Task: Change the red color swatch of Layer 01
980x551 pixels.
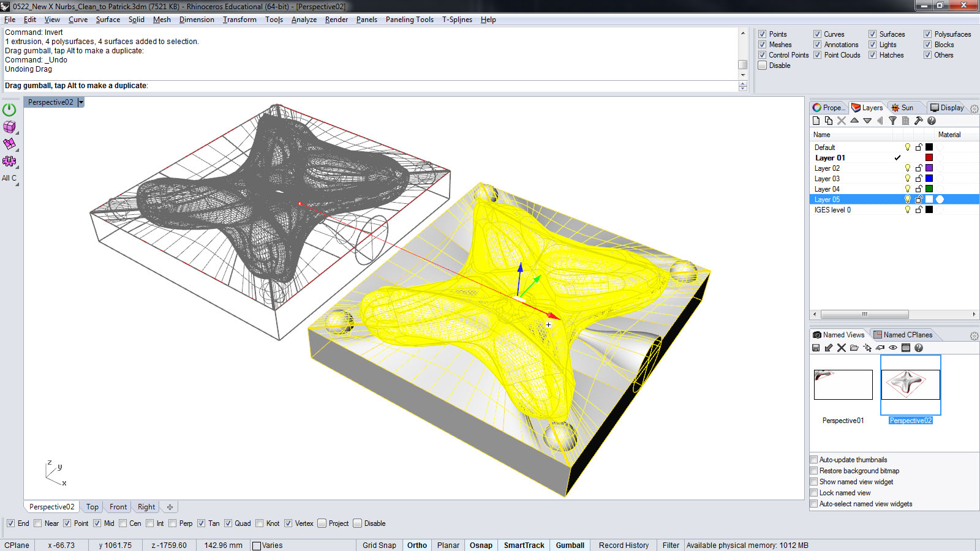Action: [929, 158]
